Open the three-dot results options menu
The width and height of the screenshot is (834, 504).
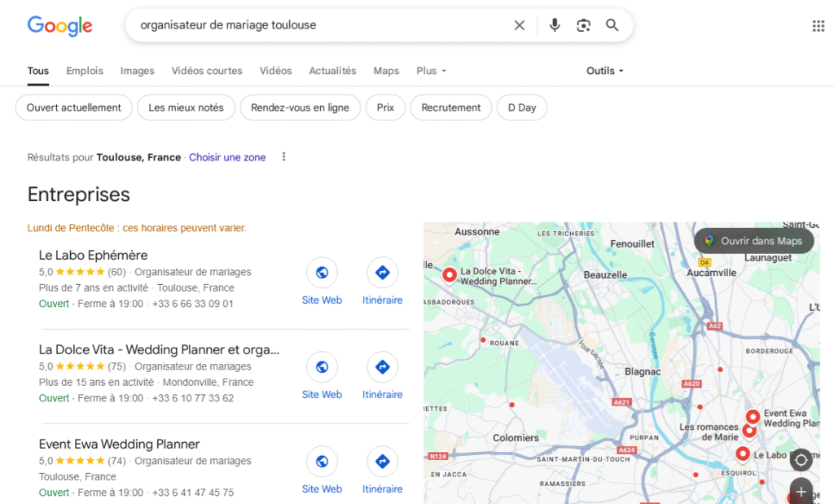coord(283,157)
